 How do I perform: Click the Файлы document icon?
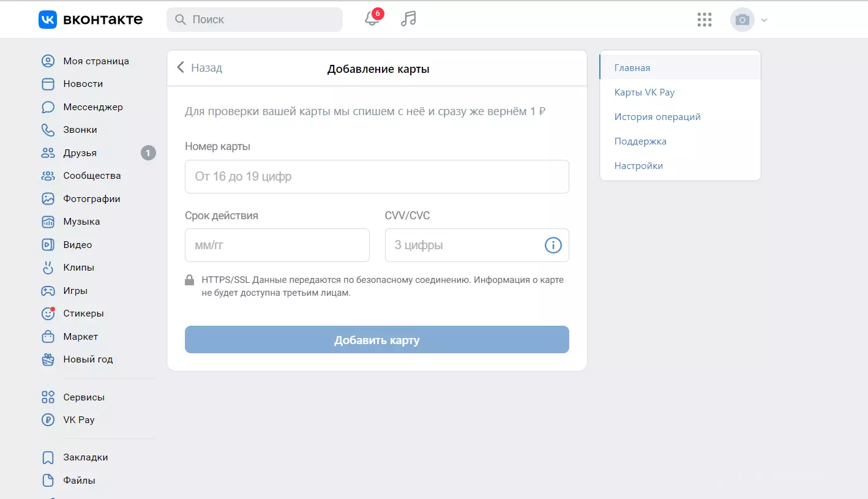[x=48, y=481]
